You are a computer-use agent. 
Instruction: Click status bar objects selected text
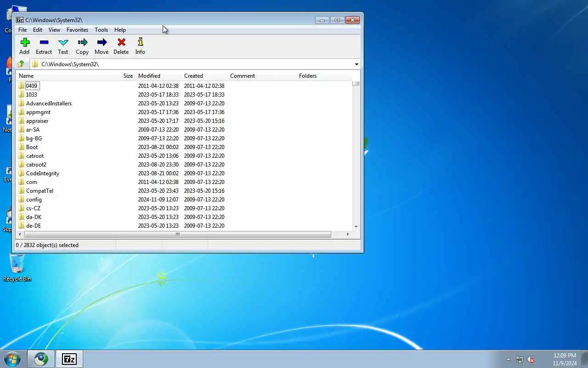pyautogui.click(x=47, y=245)
